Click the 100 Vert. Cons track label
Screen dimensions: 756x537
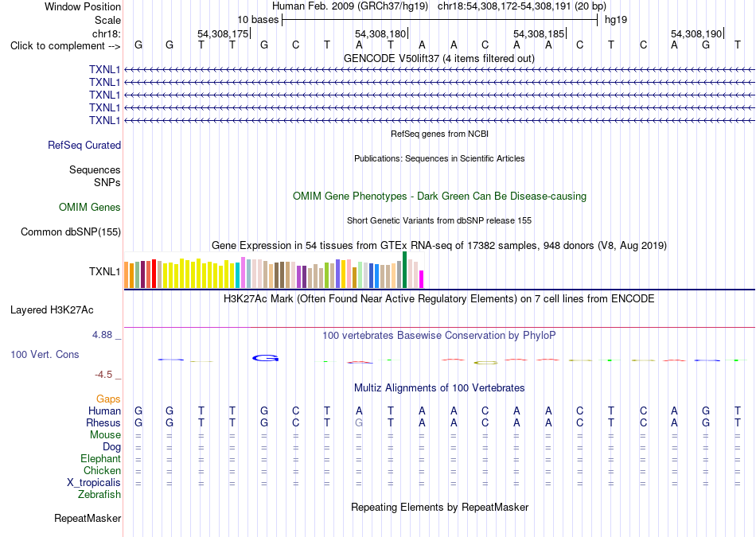pos(45,354)
